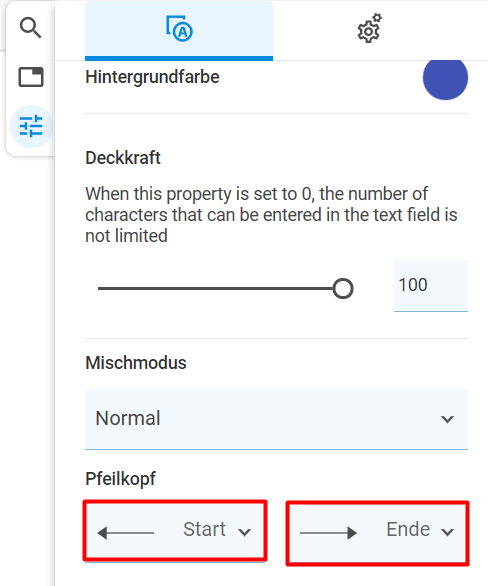Open the Start arrowhead dropdown
The image size is (488, 586).
(175, 531)
